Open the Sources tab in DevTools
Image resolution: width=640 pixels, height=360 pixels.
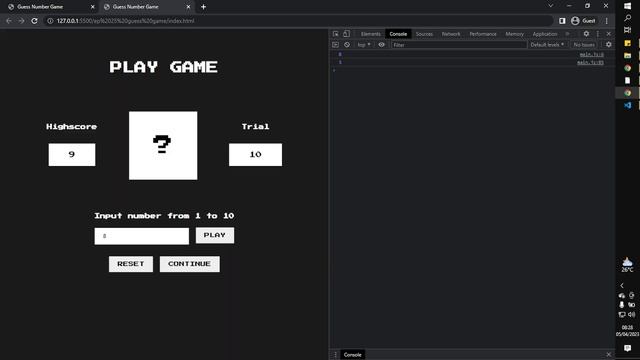tap(424, 34)
